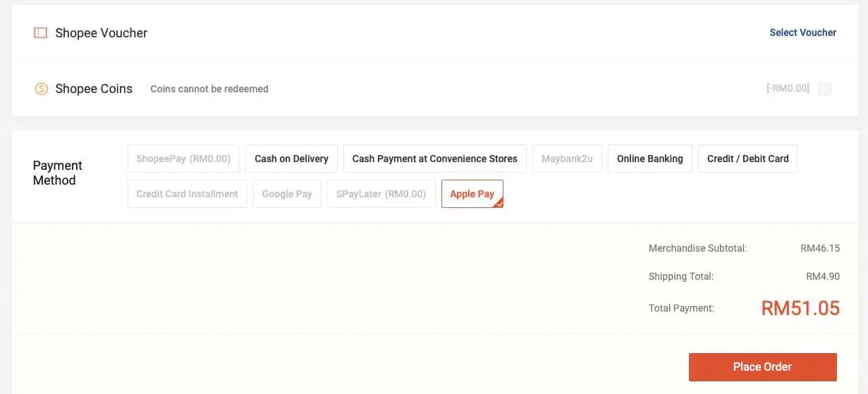The width and height of the screenshot is (868, 394).
Task: Click the Coins cannot be redeemed note
Action: (x=209, y=89)
